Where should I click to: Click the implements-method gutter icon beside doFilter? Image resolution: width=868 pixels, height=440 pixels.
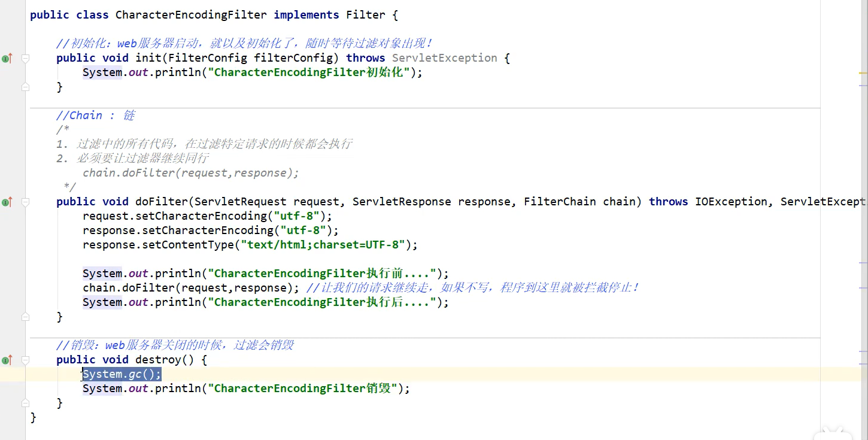(x=7, y=202)
